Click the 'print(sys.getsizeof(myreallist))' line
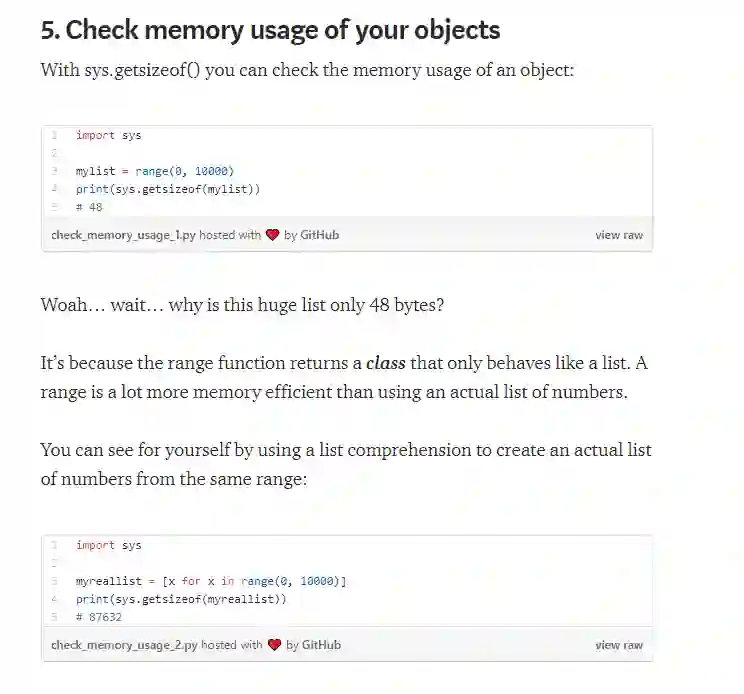The image size is (744, 694). tap(181, 599)
